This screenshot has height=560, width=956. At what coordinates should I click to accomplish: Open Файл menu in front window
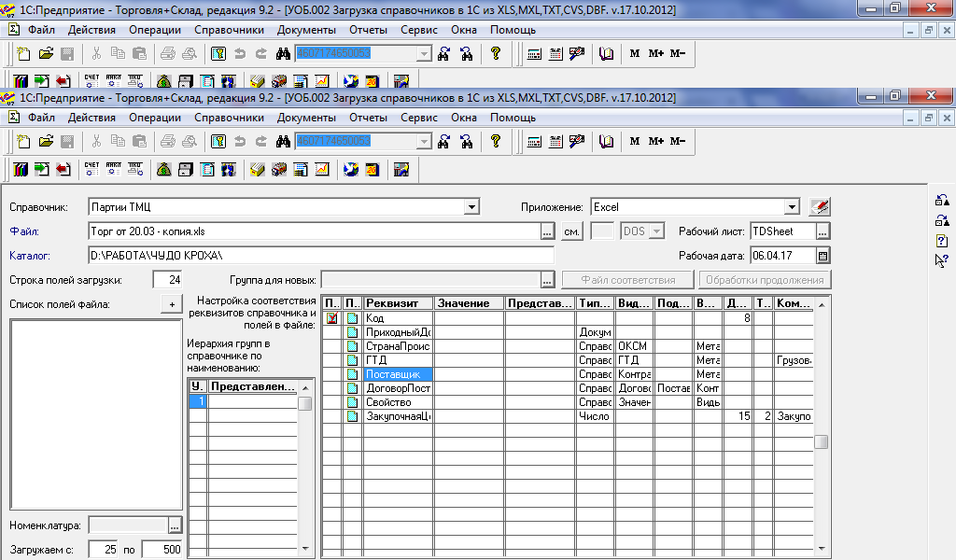tap(41, 118)
